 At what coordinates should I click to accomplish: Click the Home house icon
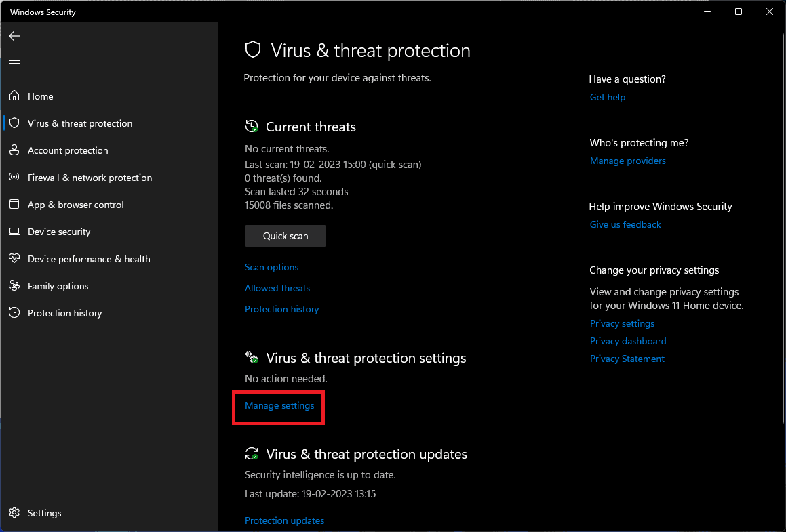point(14,96)
